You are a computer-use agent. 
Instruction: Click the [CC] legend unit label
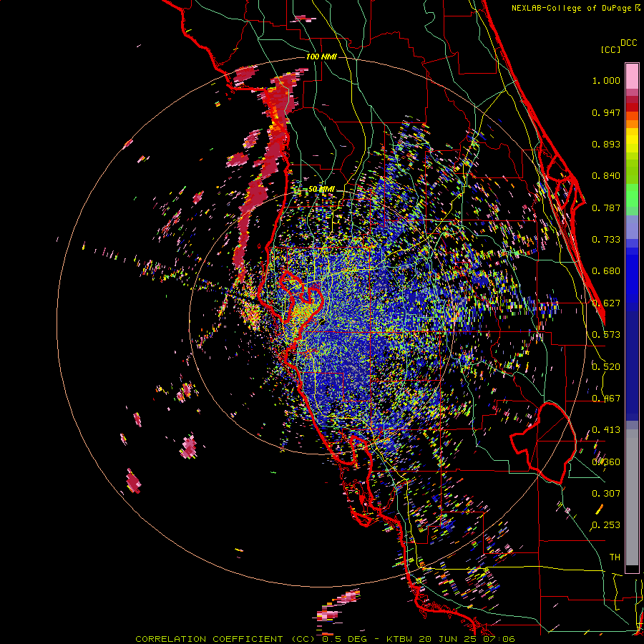point(610,49)
